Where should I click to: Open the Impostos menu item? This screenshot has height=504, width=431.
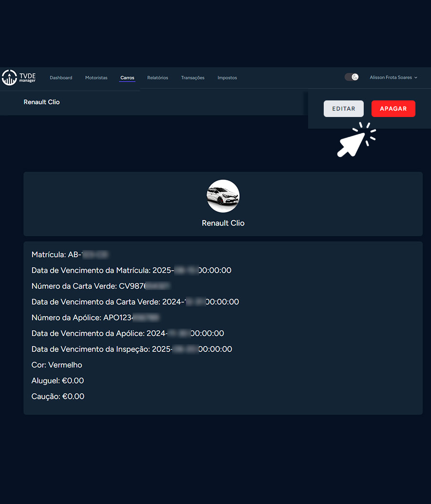click(227, 78)
